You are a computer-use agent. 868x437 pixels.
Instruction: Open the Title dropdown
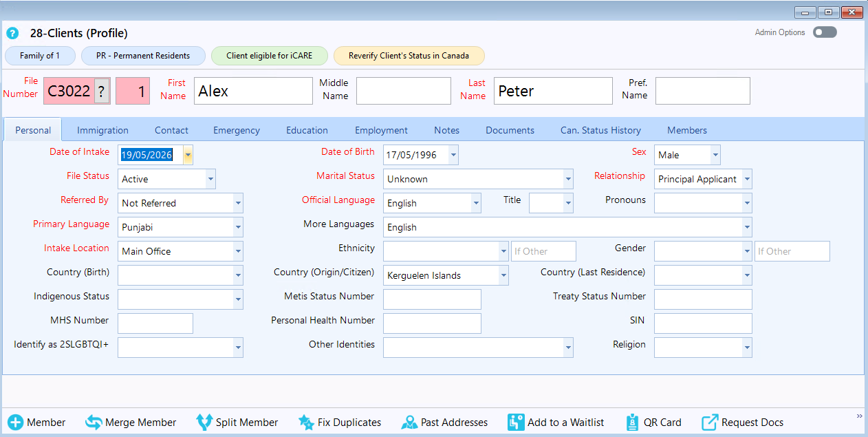568,203
